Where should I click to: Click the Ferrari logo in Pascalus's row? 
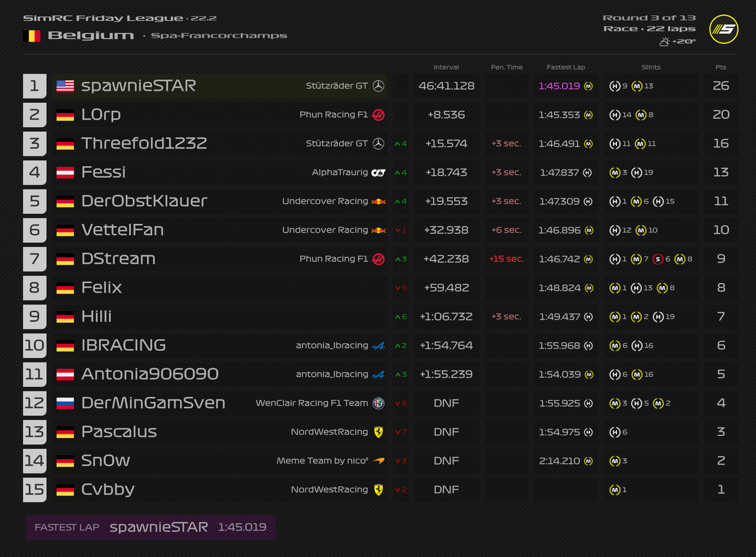(378, 432)
